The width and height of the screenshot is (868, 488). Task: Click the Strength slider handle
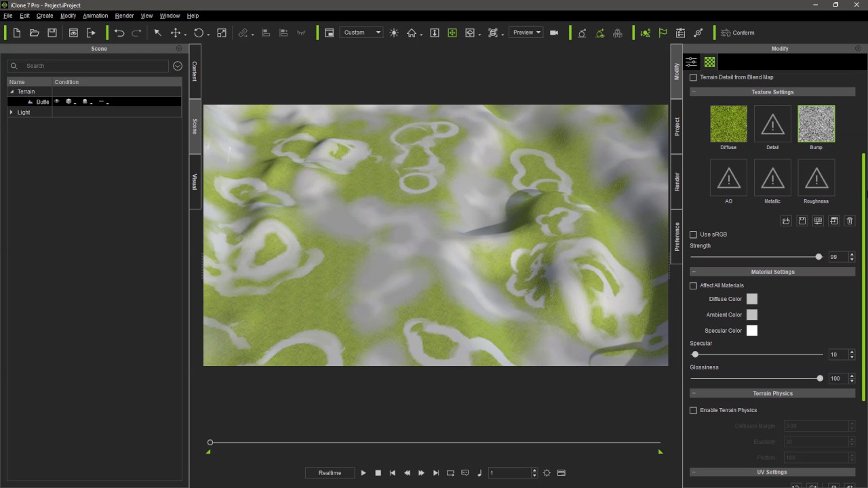click(818, 257)
